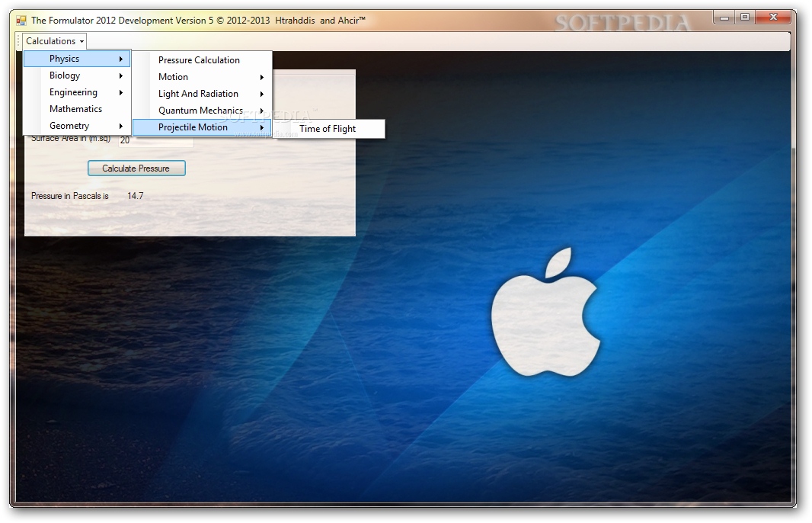Open the Biology submenu

click(77, 75)
